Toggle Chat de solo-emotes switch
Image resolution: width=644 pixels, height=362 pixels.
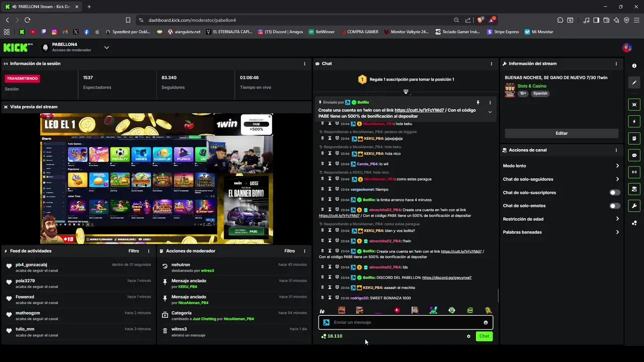(615, 206)
